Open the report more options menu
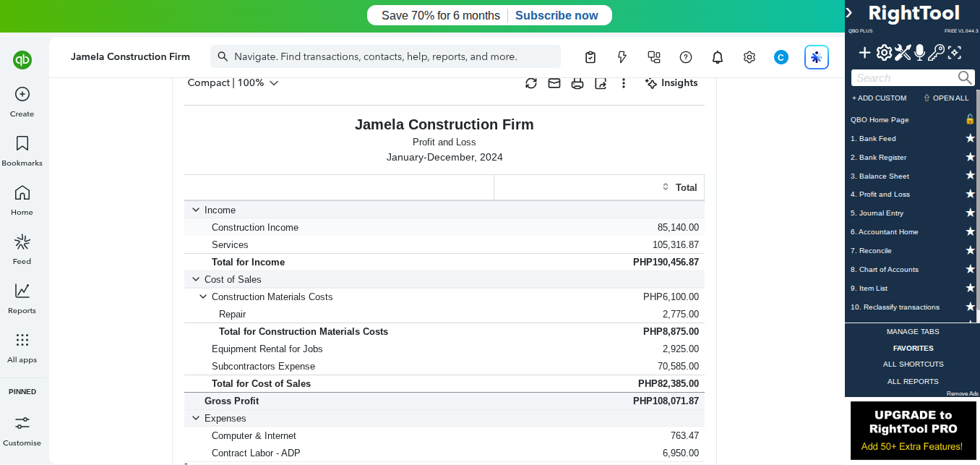This screenshot has width=980, height=465. [624, 83]
